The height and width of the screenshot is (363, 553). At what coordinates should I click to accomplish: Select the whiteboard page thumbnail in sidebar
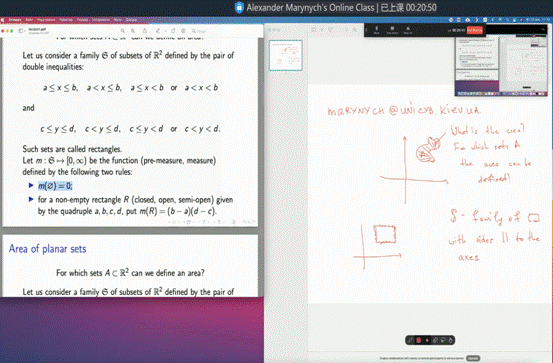pos(286,55)
